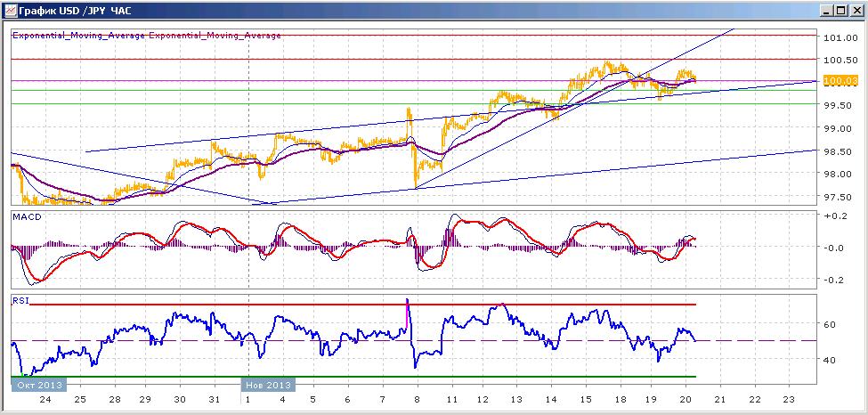868x415 pixels.
Task: Select the -0.0 MACD scale value
Action: 832,248
